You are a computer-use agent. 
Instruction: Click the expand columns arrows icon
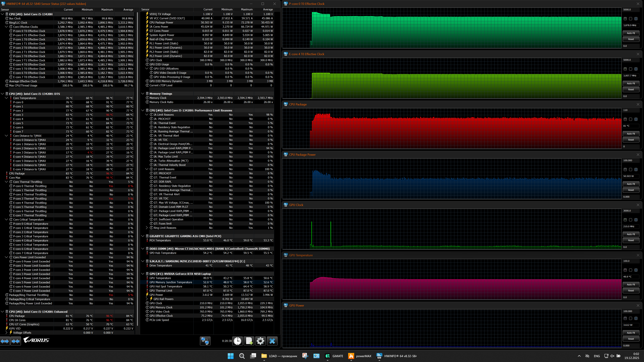(x=5, y=341)
